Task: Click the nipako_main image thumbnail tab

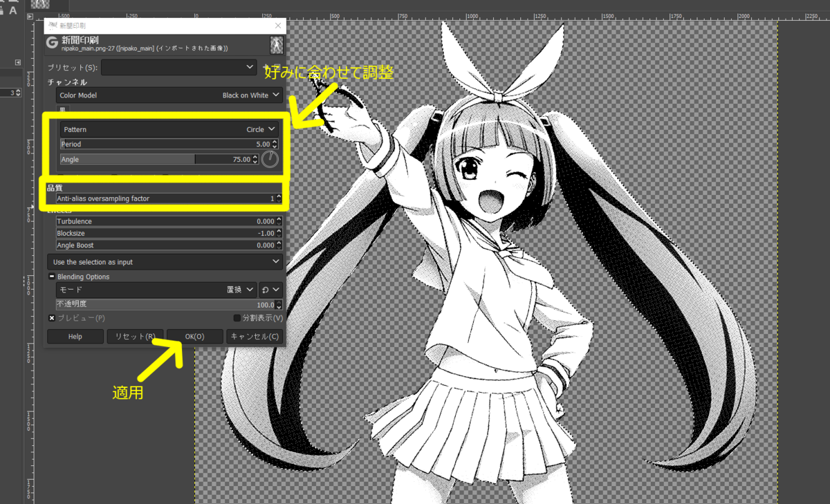Action: [276, 44]
